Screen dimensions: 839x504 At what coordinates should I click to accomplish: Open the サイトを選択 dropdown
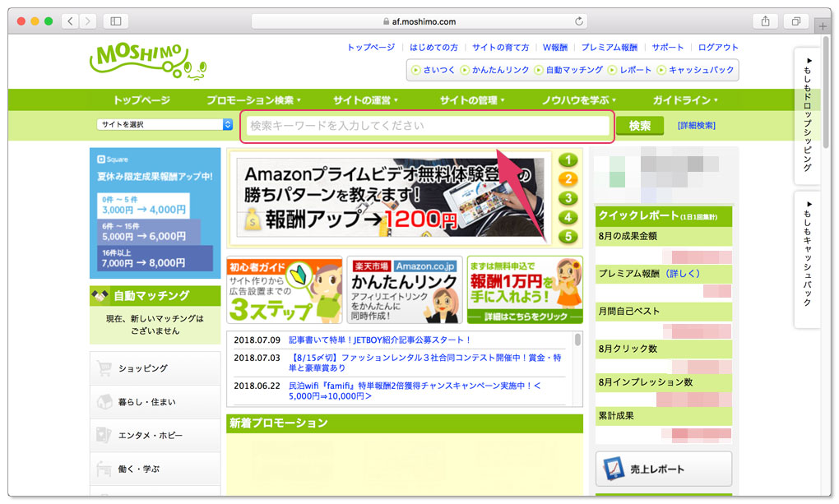coord(162,125)
